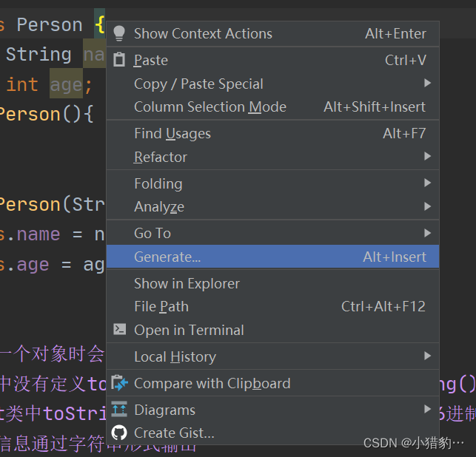
Task: Expand the Go To submenu arrow
Action: coord(427,233)
